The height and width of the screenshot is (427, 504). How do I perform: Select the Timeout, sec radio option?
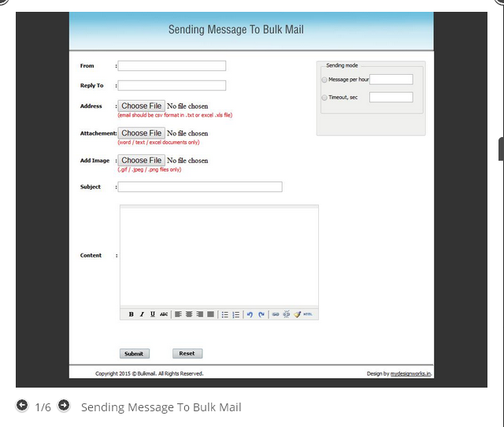(324, 98)
